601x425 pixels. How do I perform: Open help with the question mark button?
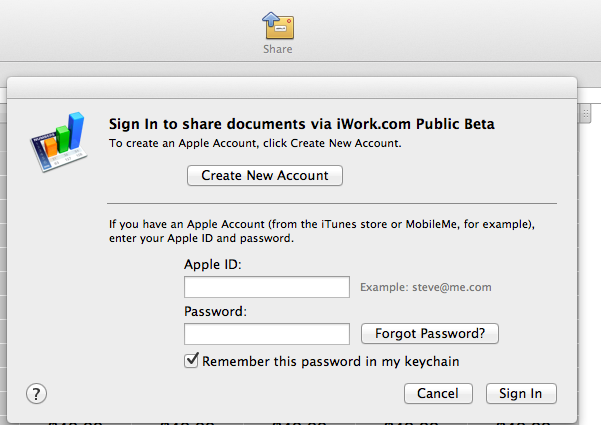coord(36,394)
